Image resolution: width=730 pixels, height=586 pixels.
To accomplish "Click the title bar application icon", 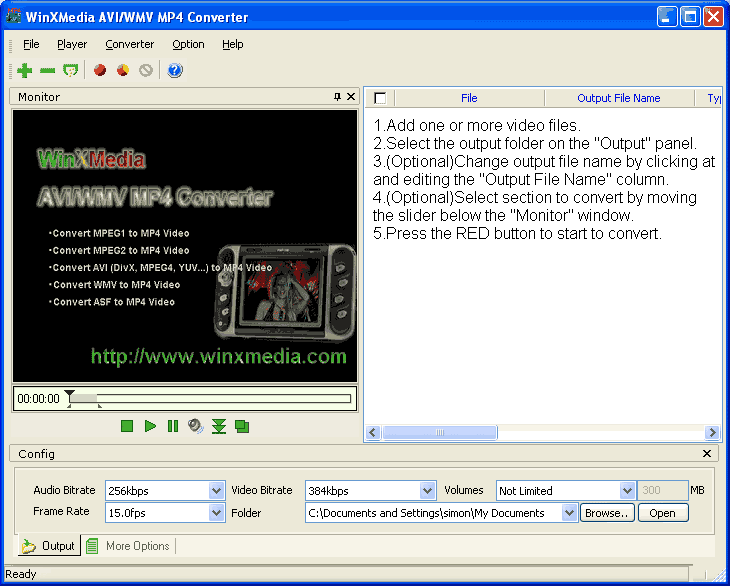I will pyautogui.click(x=13, y=16).
